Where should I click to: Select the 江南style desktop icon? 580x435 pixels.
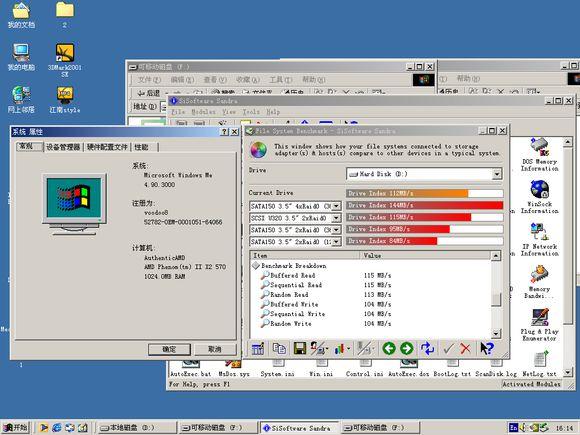65,99
